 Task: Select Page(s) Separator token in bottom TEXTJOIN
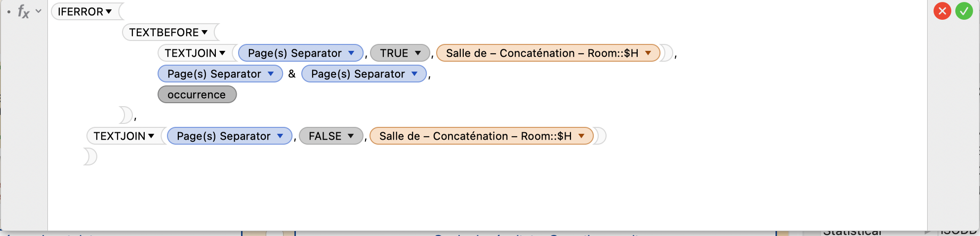pyautogui.click(x=230, y=136)
